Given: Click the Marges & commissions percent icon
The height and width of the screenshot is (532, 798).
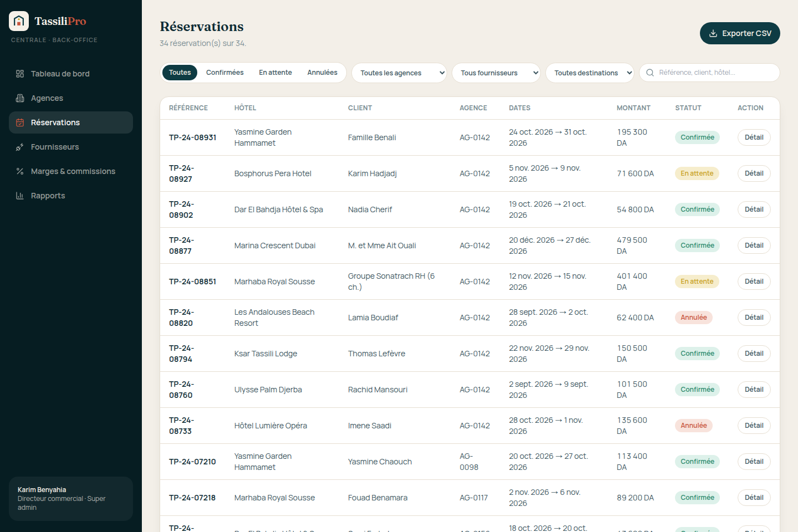Looking at the screenshot, I should click(x=20, y=171).
